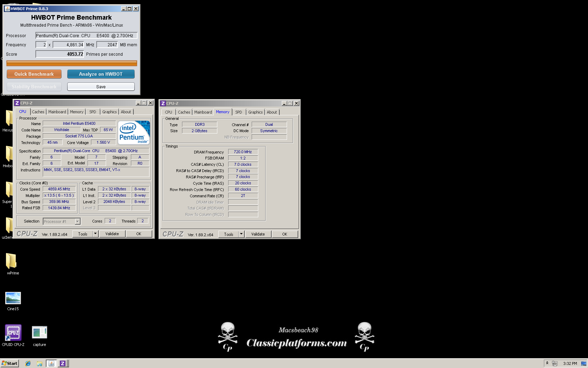588x368 pixels.
Task: Click CAS# Latency value 7.0 clocks
Action: coord(243,164)
